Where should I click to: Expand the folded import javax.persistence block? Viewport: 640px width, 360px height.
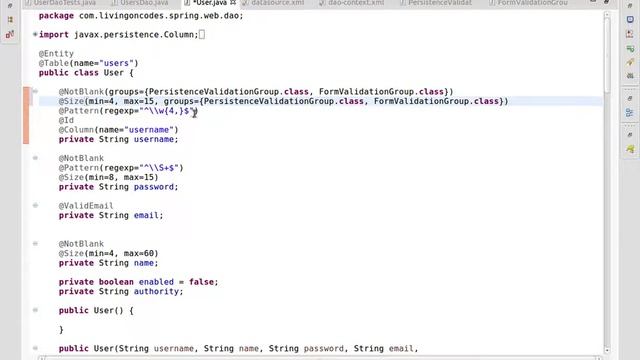[x=35, y=35]
